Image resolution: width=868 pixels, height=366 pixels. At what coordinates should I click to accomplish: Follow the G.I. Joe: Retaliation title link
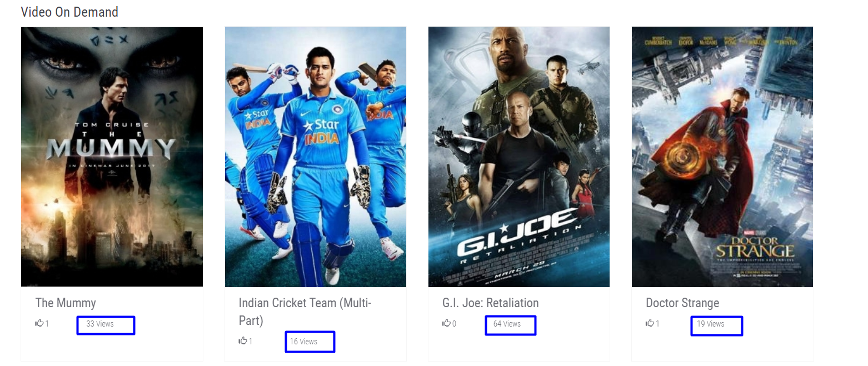pyautogui.click(x=491, y=303)
